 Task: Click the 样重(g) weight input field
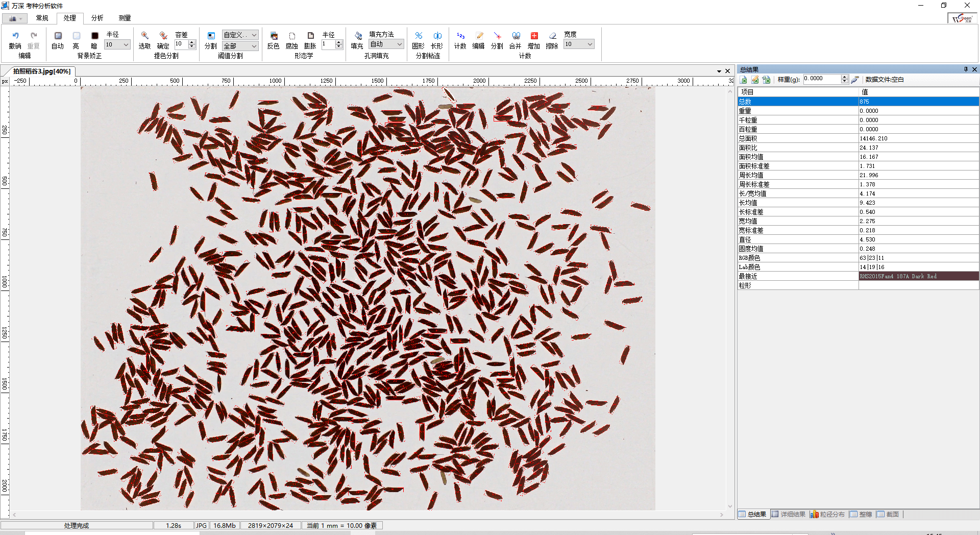click(822, 79)
